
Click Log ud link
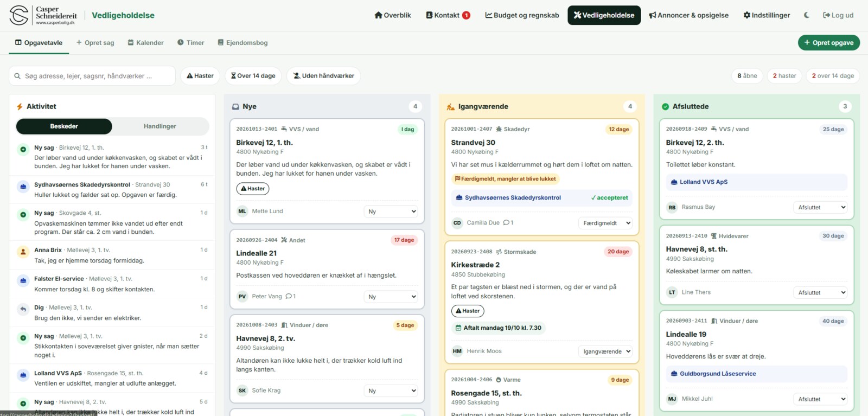pos(838,15)
